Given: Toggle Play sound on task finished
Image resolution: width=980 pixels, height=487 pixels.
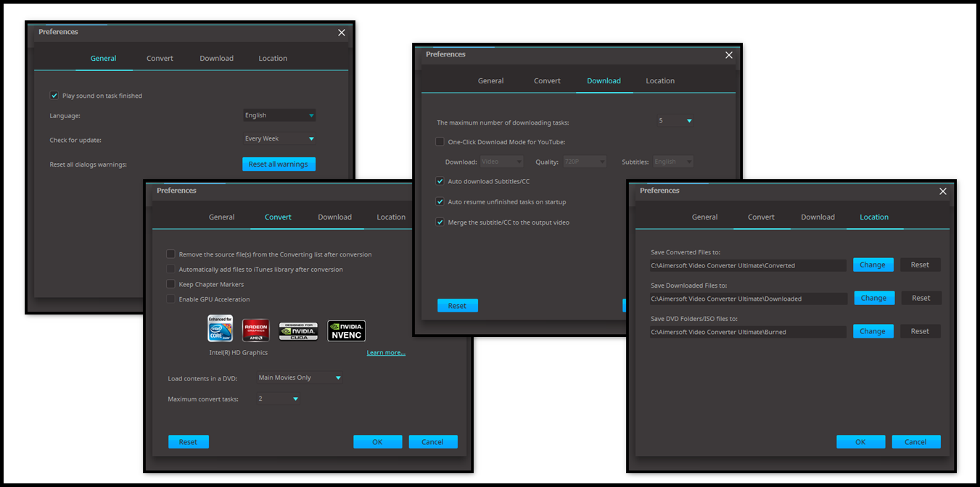Looking at the screenshot, I should click(54, 96).
